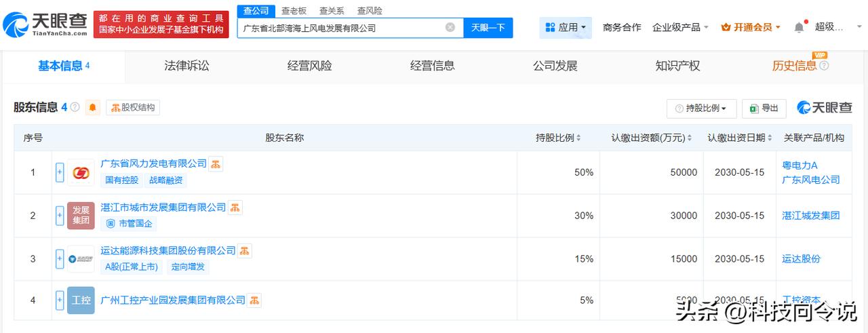The height and width of the screenshot is (333, 868).
Task: Switch to the 查关系 search tab
Action: (x=332, y=11)
